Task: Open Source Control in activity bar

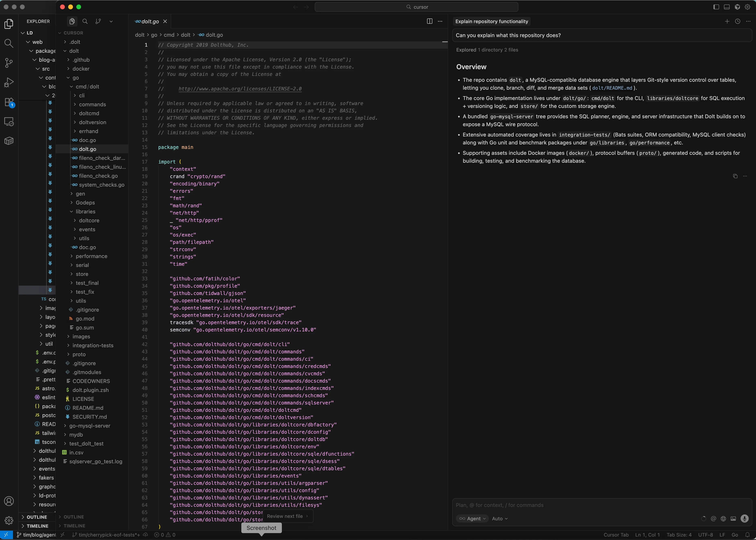Action: point(9,63)
